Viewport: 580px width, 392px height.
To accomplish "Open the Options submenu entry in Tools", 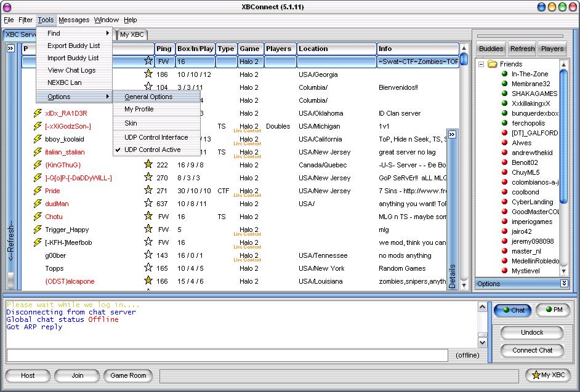I will point(75,97).
